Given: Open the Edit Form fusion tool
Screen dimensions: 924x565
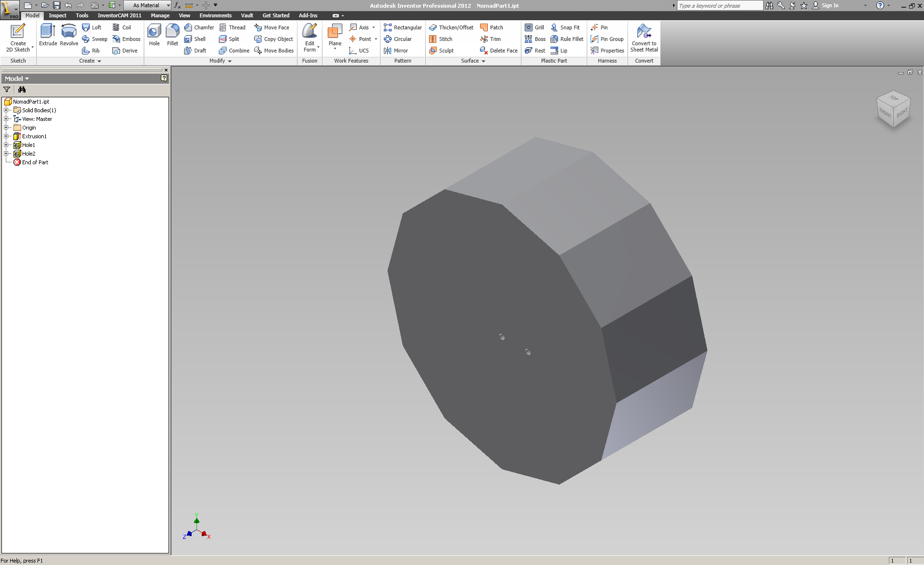Looking at the screenshot, I should coord(310,38).
